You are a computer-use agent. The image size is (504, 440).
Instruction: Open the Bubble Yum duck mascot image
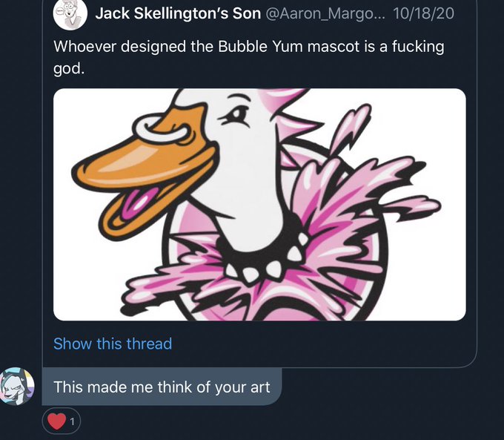pyautogui.click(x=259, y=204)
